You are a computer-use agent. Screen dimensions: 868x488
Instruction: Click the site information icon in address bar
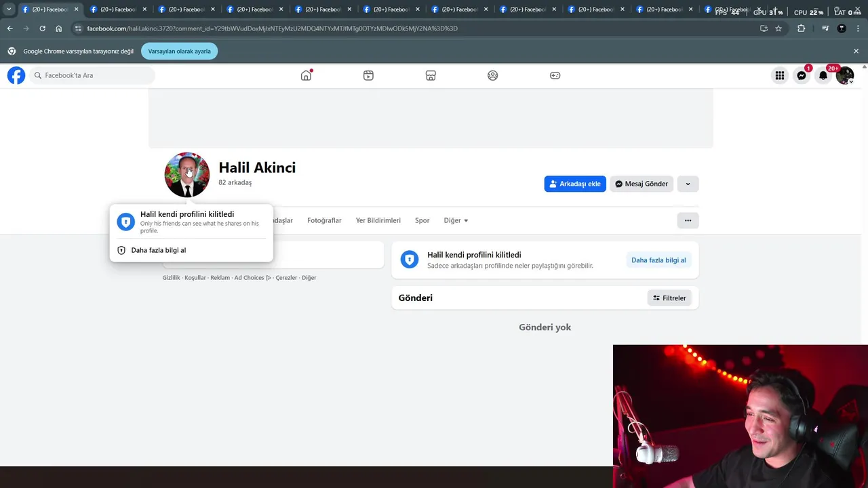(78, 28)
